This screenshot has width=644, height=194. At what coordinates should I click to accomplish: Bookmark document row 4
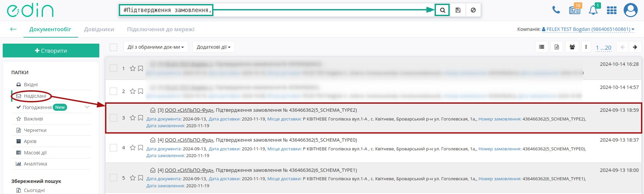(141, 148)
